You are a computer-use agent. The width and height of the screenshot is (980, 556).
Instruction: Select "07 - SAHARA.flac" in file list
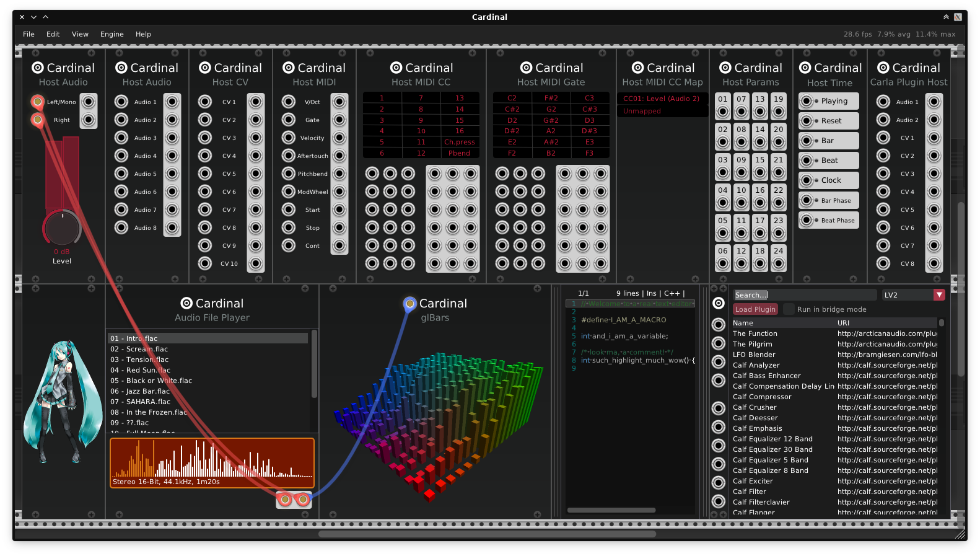point(208,402)
